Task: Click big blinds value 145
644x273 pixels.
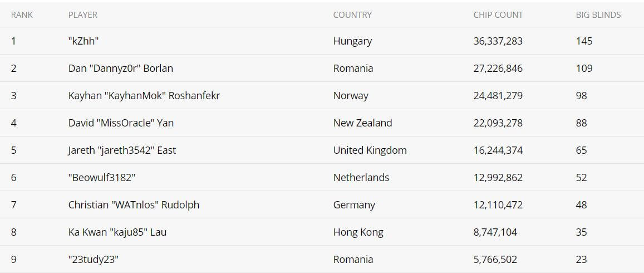Action: pyautogui.click(x=584, y=41)
